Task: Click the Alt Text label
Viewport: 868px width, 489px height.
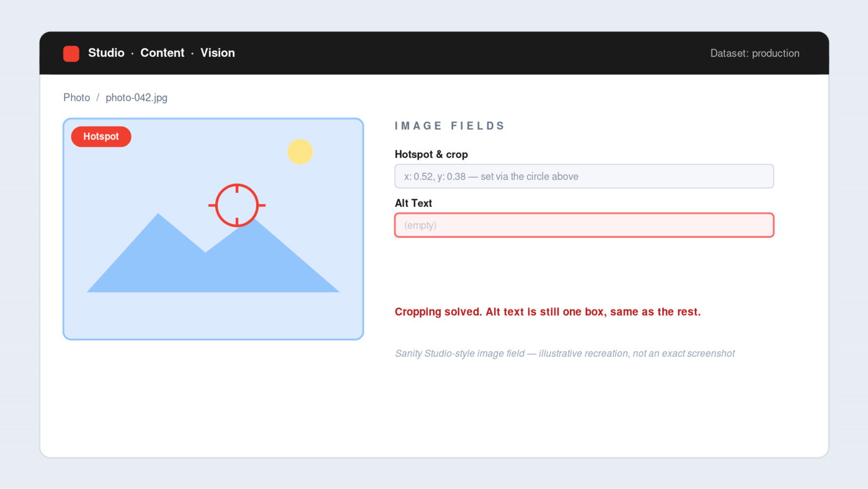Action: click(x=414, y=203)
